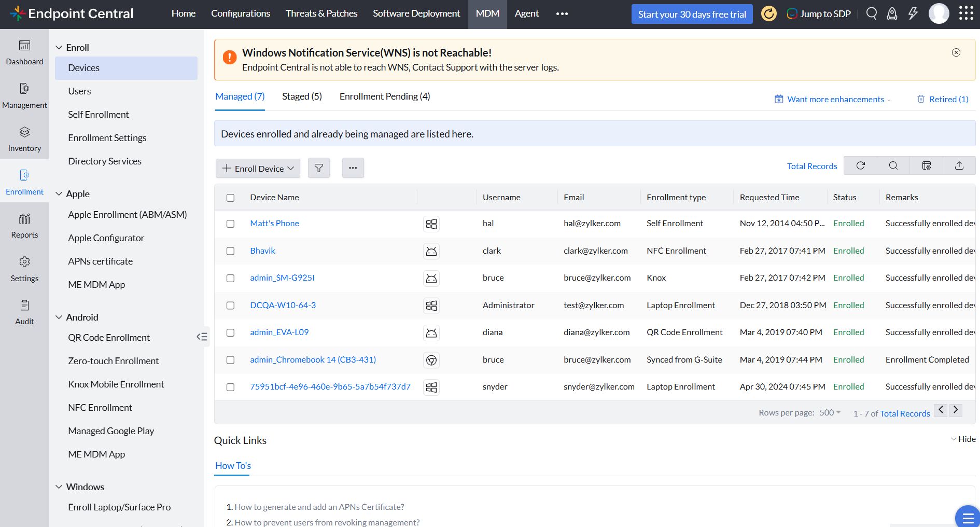Viewport: 980px width, 527px height.
Task: Click the global search magnifier icon
Action: click(x=872, y=13)
